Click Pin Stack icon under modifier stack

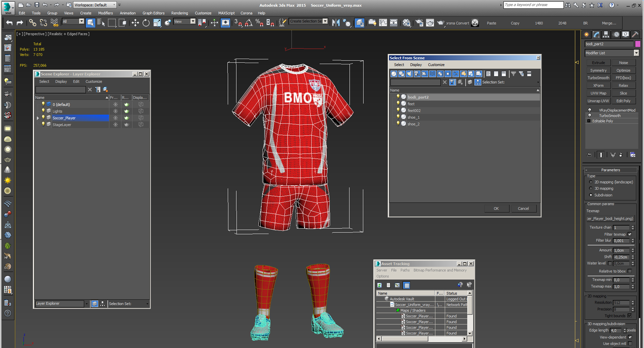[589, 154]
